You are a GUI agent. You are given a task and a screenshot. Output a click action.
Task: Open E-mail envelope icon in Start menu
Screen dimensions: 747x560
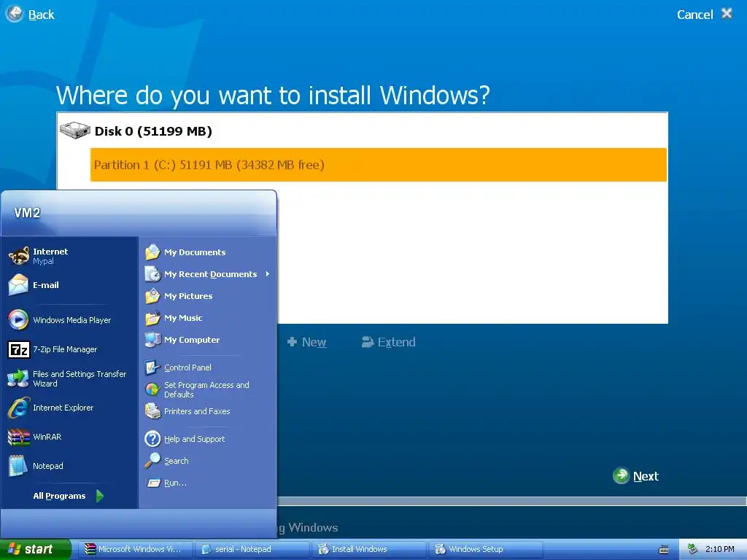click(18, 285)
